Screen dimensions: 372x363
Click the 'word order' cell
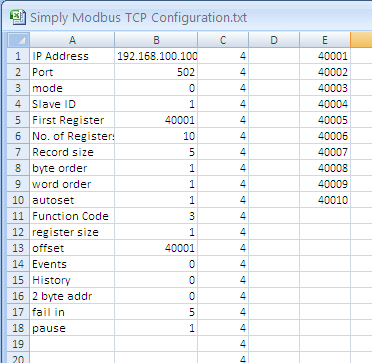[x=72, y=184]
